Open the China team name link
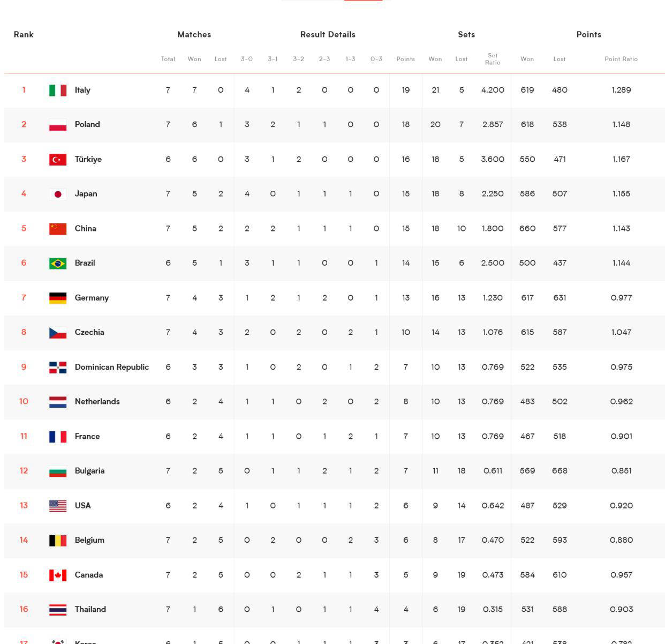The height and width of the screenshot is (644, 665). [86, 228]
